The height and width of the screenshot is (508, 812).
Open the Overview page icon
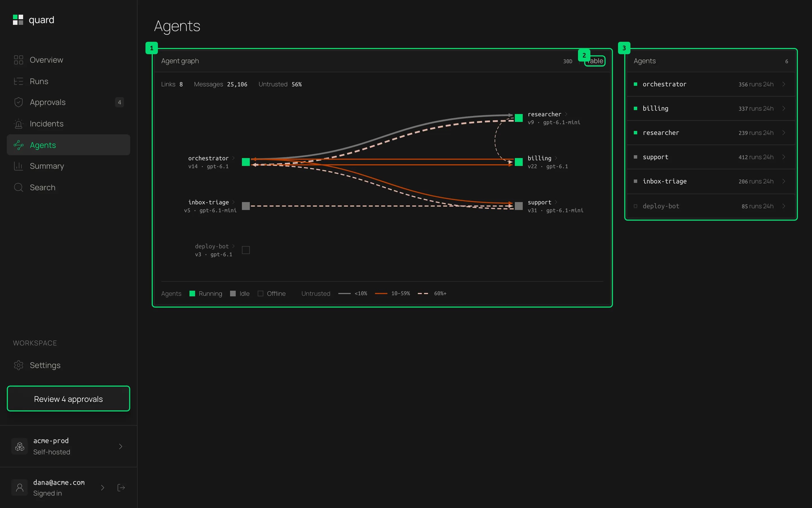[18, 60]
